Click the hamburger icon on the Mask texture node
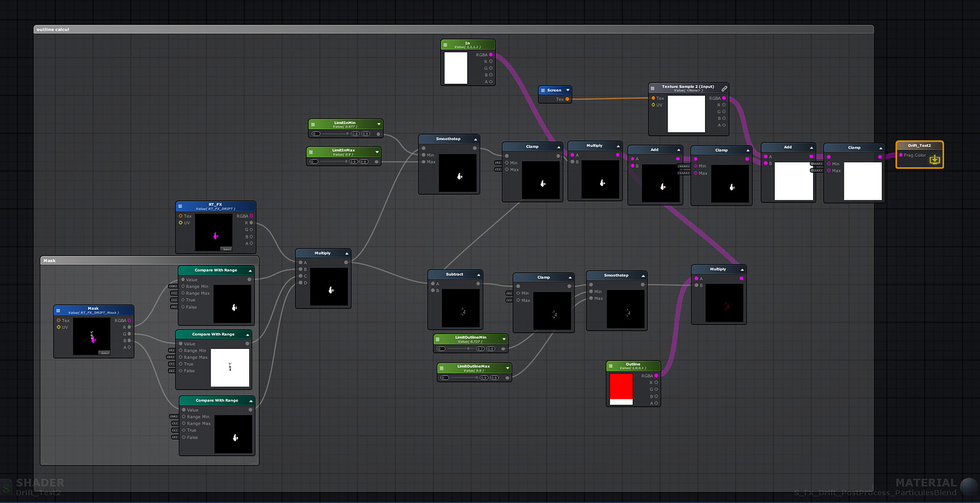 tap(58, 310)
